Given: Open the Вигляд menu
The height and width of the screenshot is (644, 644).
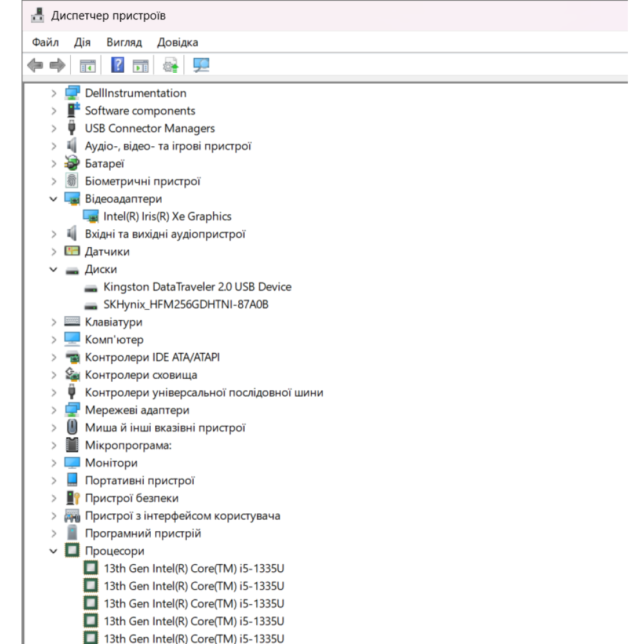Looking at the screenshot, I should (x=124, y=43).
